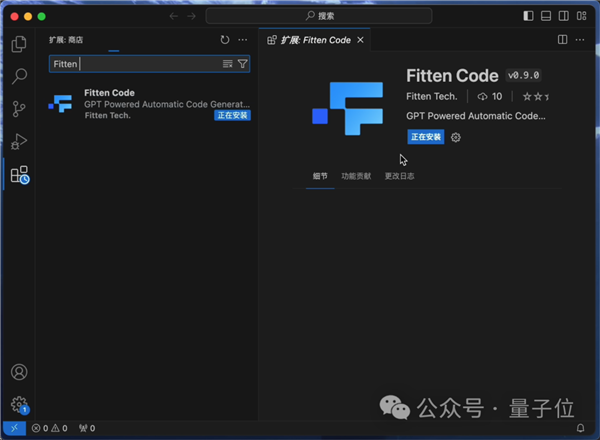Open the Run and Debug view

pyautogui.click(x=19, y=142)
